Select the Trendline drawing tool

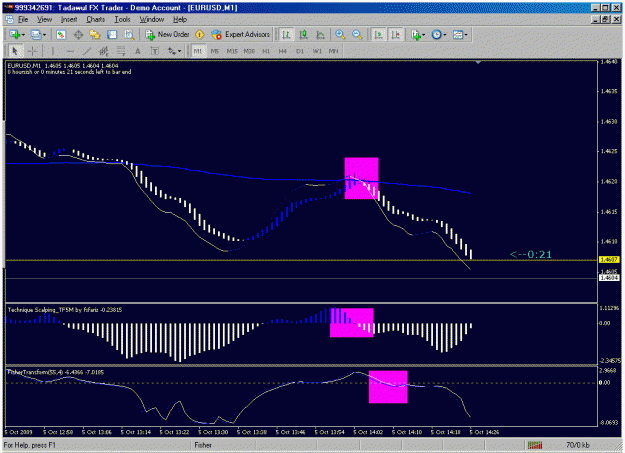point(87,51)
